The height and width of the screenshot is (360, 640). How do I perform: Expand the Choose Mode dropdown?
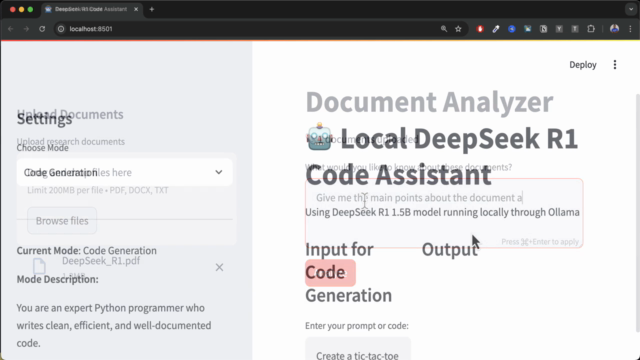124,172
